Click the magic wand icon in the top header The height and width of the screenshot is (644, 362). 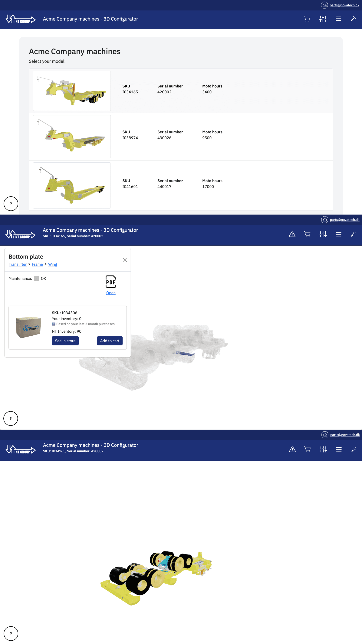(x=353, y=19)
